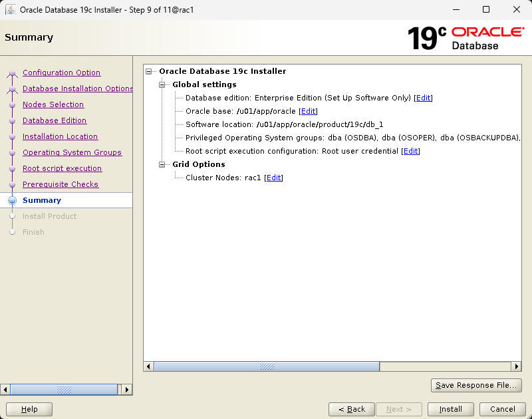Collapse the Grid Options node
Image resolution: width=532 pixels, height=419 pixels.
162,164
